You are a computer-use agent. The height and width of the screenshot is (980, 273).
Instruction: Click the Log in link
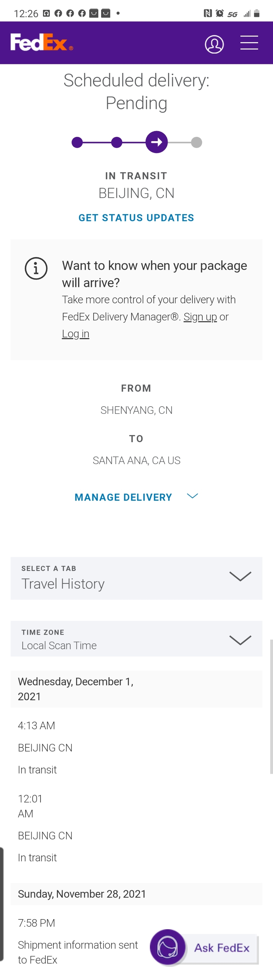tap(75, 334)
